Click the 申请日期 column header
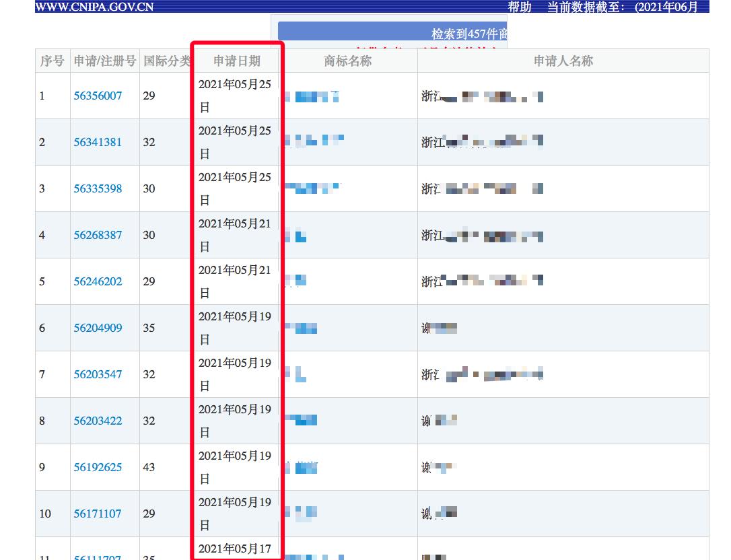This screenshot has height=560, width=731. [x=237, y=61]
